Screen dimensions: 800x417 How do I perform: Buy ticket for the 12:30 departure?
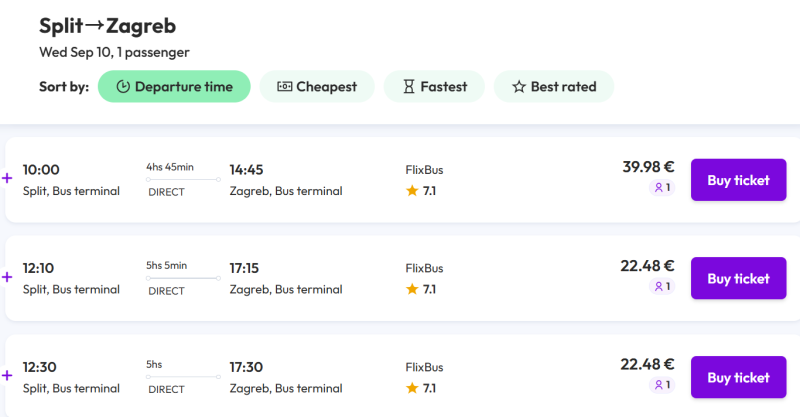click(x=738, y=377)
